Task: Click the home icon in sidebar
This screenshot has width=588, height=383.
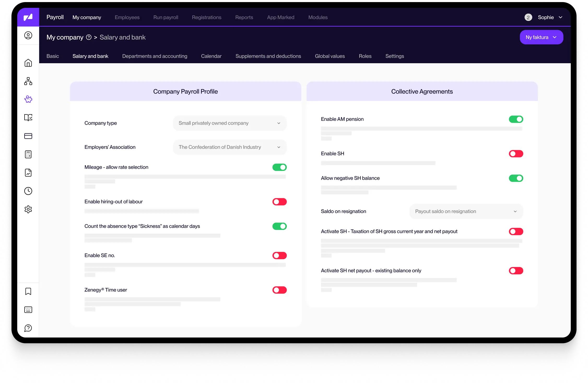Action: (28, 63)
